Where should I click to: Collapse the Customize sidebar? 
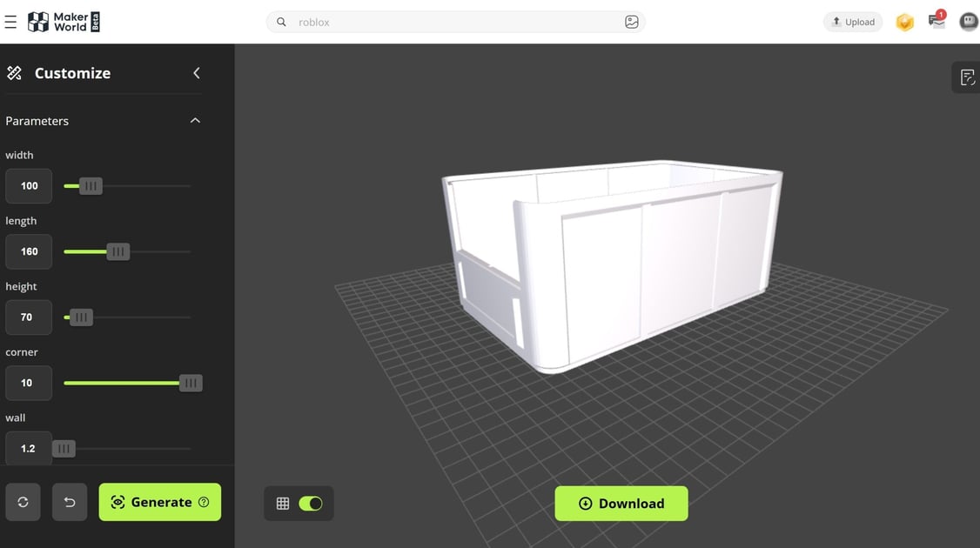coord(196,73)
